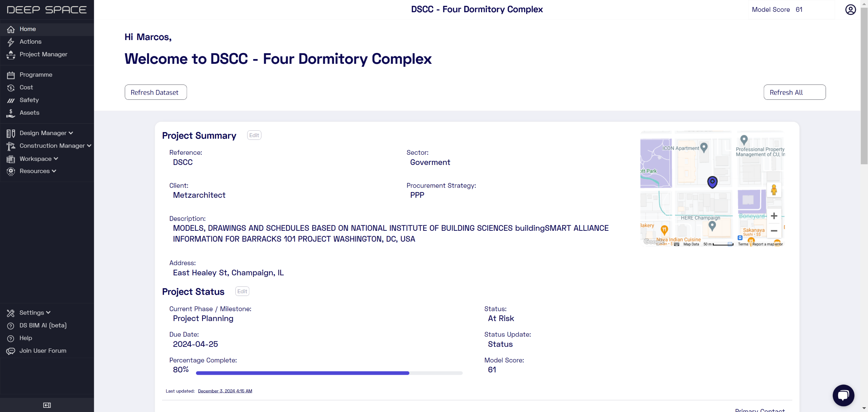Click the page vertical scrollbar
Image resolution: width=868 pixels, height=412 pixels.
pyautogui.click(x=864, y=85)
